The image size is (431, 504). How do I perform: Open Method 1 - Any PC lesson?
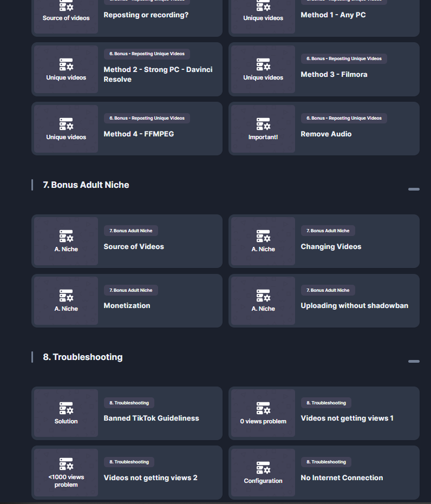333,15
